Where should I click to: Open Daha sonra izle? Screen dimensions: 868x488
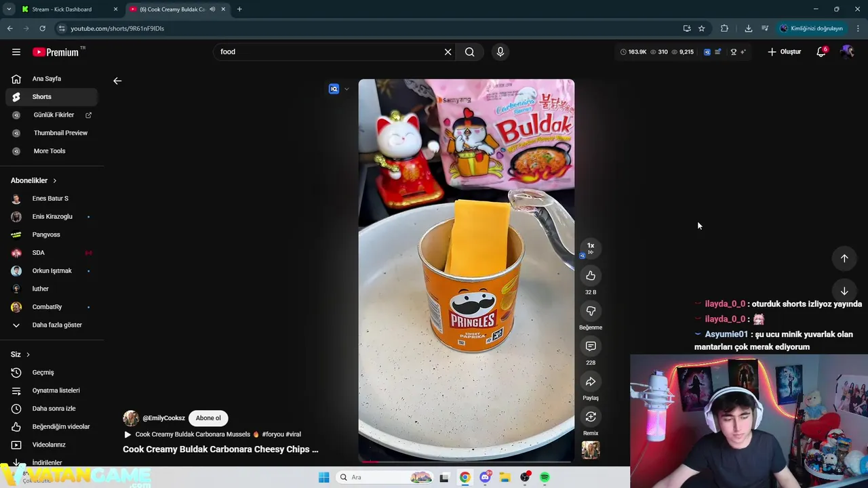[52, 409]
